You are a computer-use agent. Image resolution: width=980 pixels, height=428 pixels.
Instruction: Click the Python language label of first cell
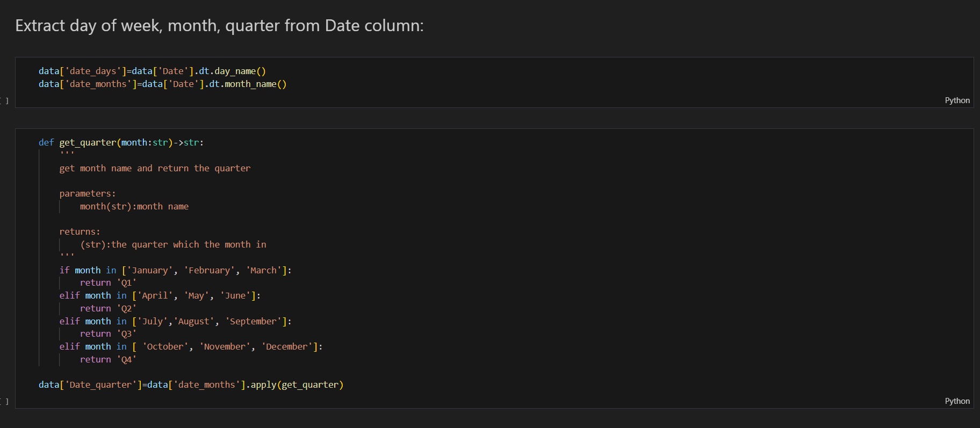957,100
